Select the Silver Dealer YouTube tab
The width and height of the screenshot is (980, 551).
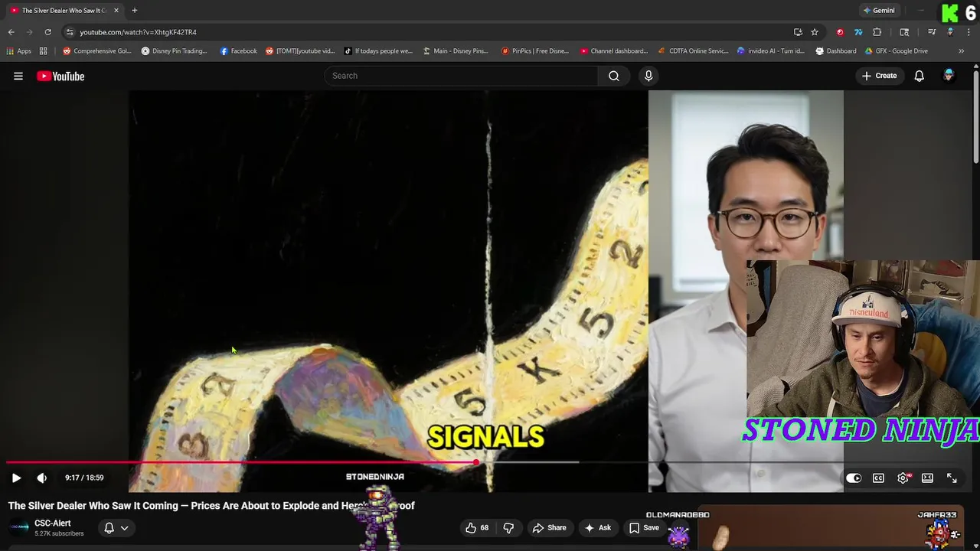click(x=63, y=11)
